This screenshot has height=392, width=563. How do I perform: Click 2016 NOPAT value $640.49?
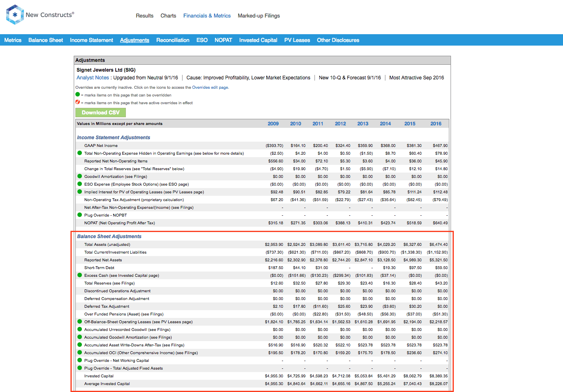(x=440, y=223)
